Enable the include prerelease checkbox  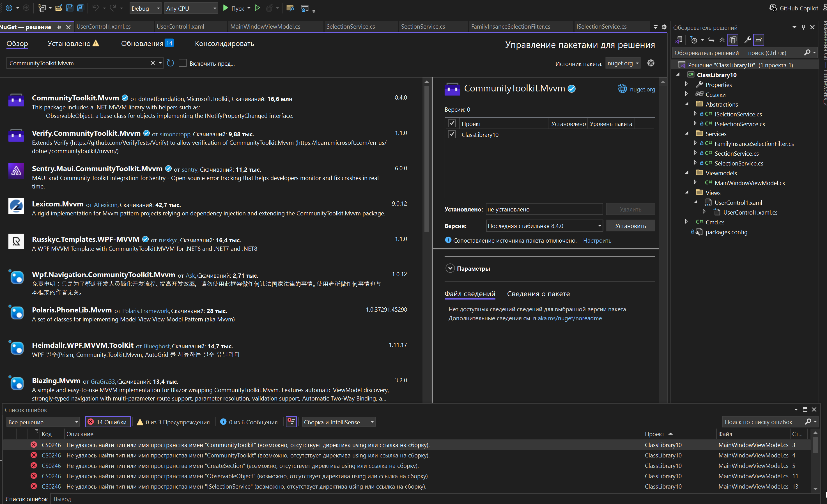[x=183, y=63]
